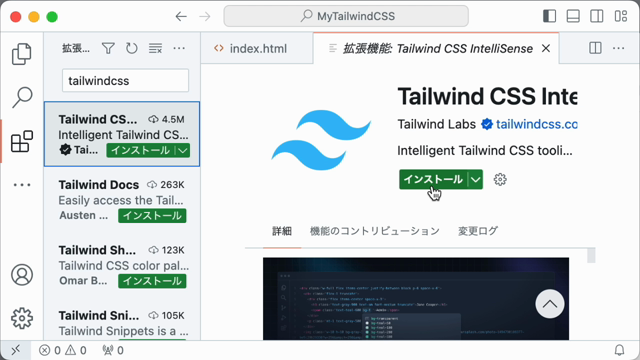The width and height of the screenshot is (640, 360).
Task: Click the filter extensions funnel icon
Action: point(108,49)
